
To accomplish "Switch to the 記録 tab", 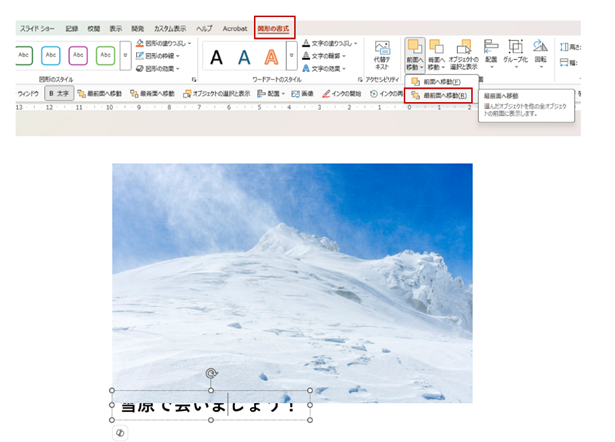I will [x=71, y=29].
